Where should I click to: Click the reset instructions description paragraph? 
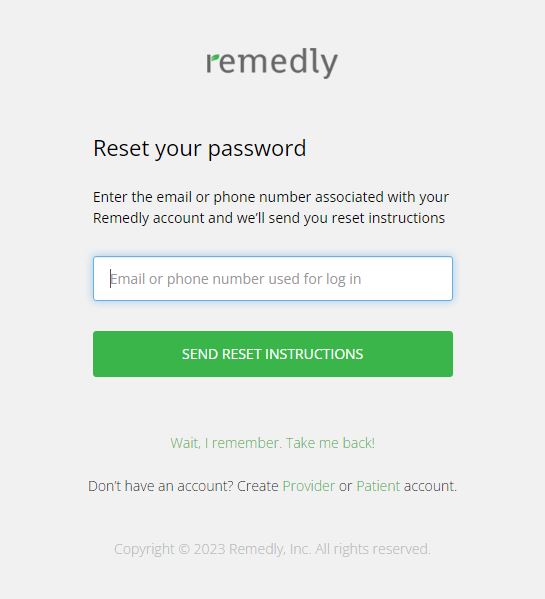pos(270,207)
